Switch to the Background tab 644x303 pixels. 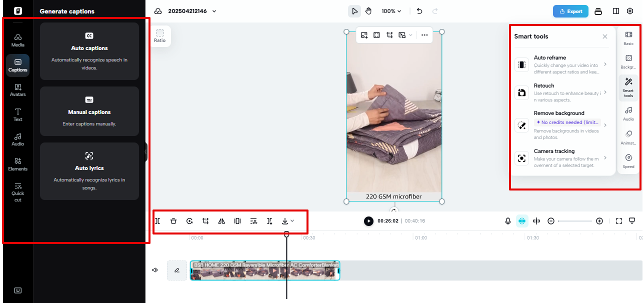(x=628, y=62)
